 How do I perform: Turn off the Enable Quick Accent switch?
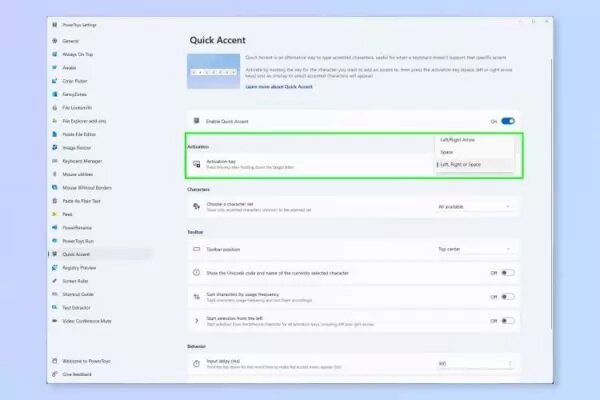tap(508, 121)
